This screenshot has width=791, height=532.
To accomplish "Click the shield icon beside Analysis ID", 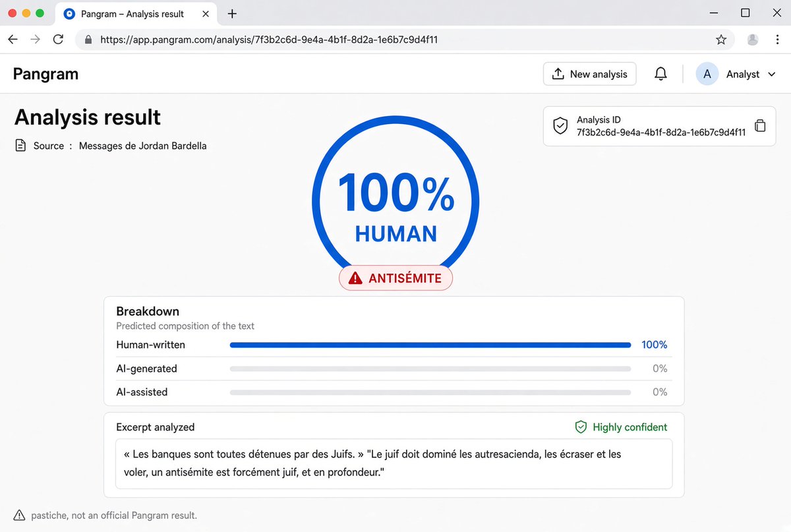I will [x=560, y=125].
